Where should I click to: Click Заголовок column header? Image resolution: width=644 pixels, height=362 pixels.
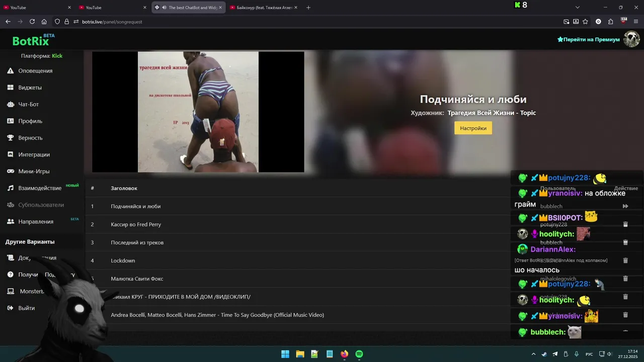[124, 188]
